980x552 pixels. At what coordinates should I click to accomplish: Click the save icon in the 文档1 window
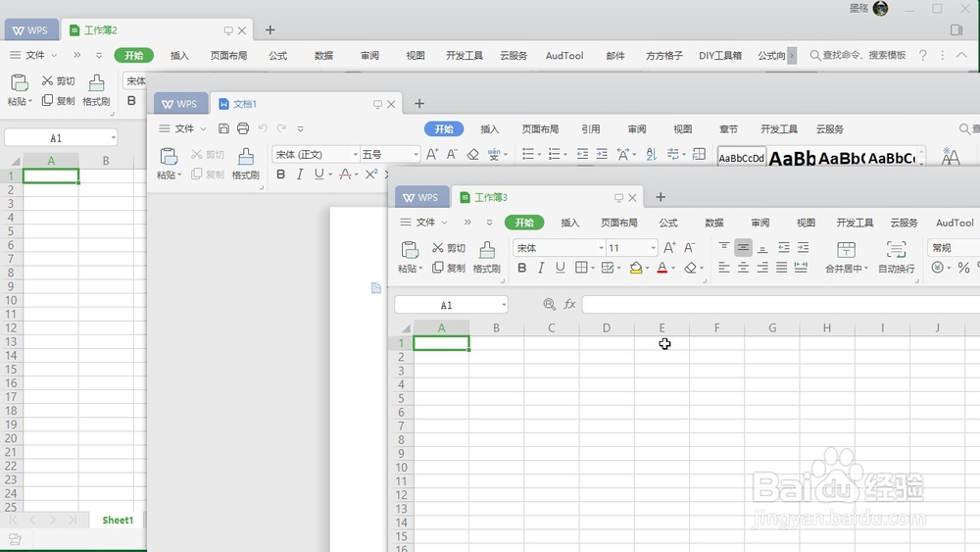[x=223, y=128]
